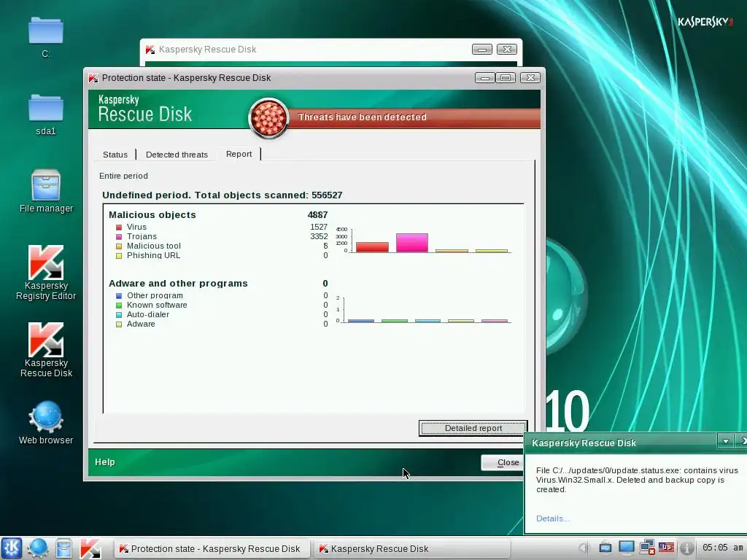
Task: Click the blue Other program legend swatch
Action: (119, 296)
